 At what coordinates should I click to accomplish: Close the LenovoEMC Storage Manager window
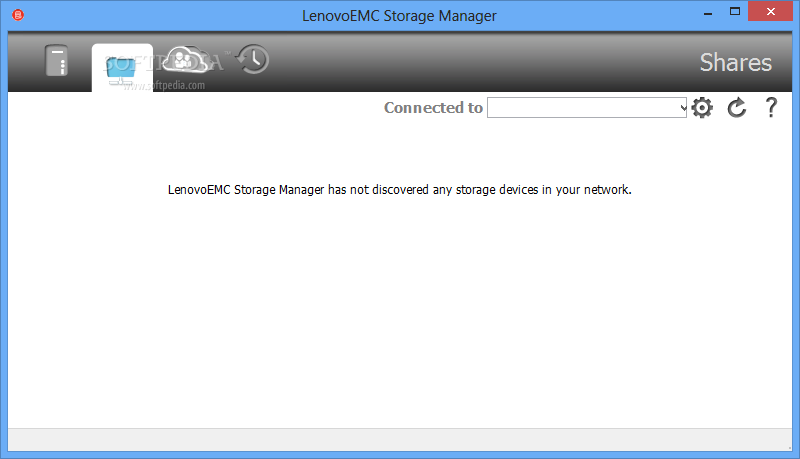(x=770, y=11)
